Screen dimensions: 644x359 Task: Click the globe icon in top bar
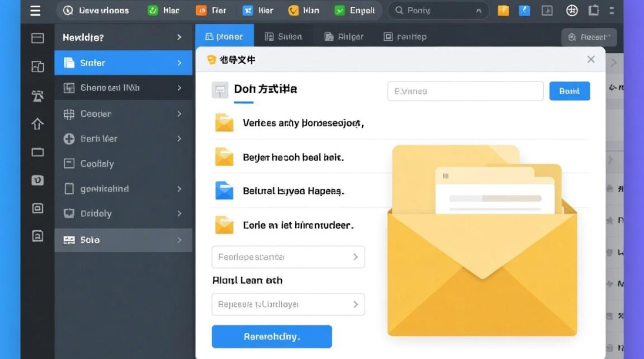point(572,11)
